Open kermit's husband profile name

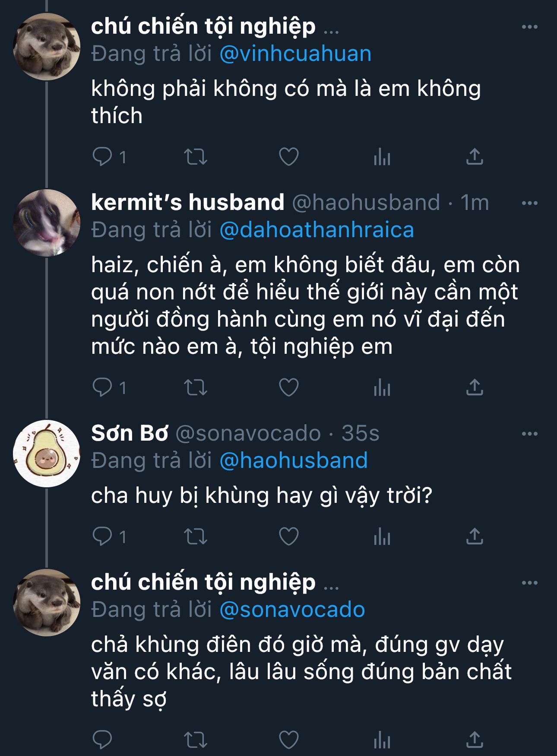point(187,202)
